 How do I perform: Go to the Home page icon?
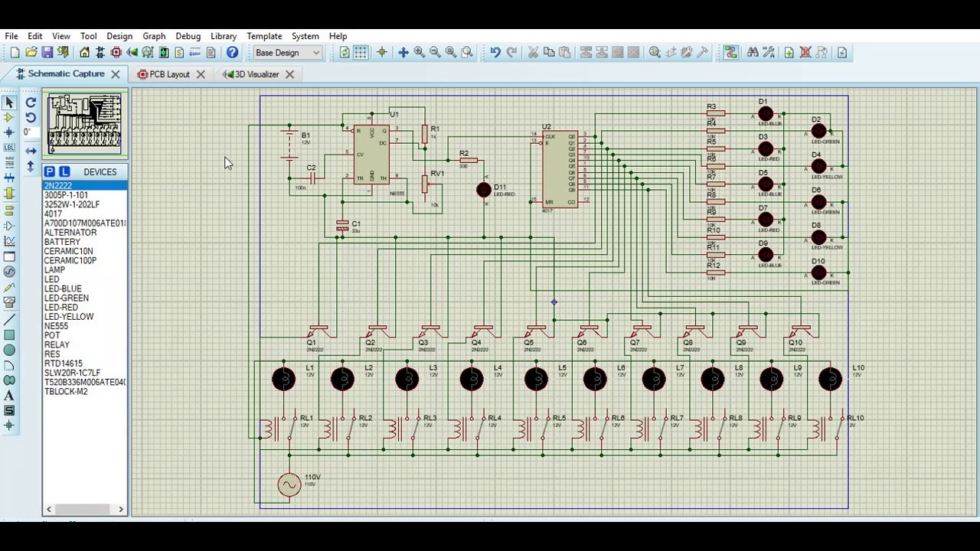84,52
